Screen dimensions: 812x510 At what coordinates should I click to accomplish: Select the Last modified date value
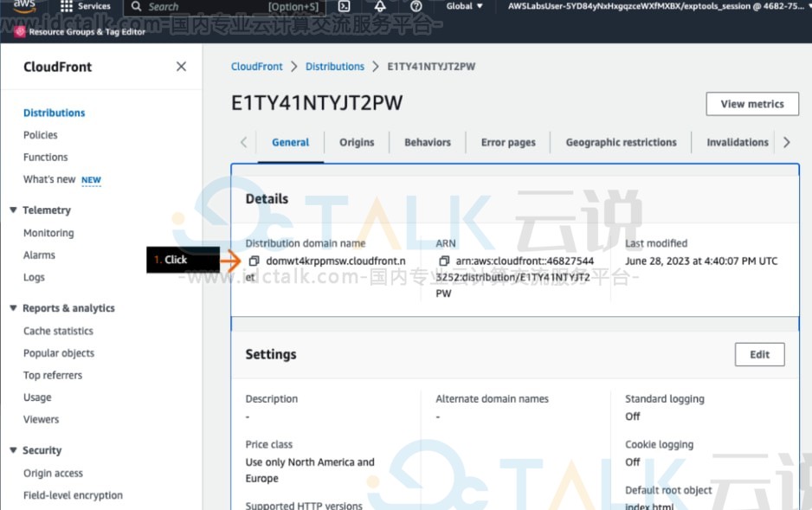point(701,261)
